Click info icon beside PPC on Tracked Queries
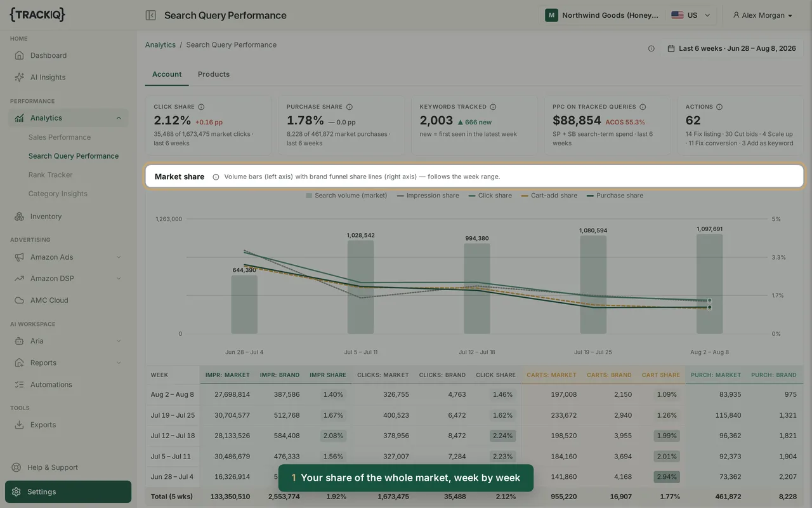 643,107
